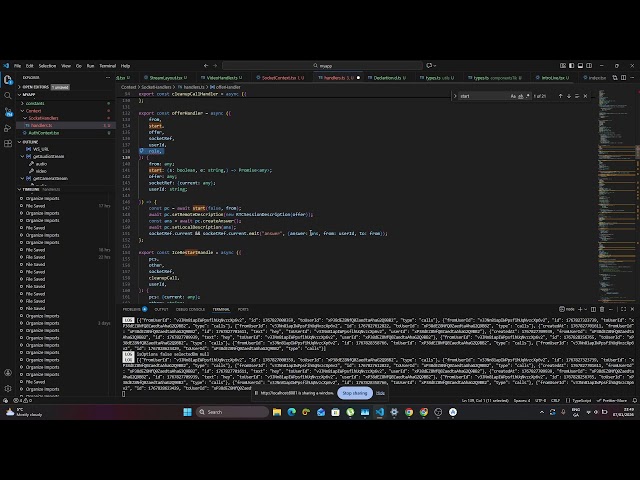Switch to the Debug Console panel tab

coord(190,309)
